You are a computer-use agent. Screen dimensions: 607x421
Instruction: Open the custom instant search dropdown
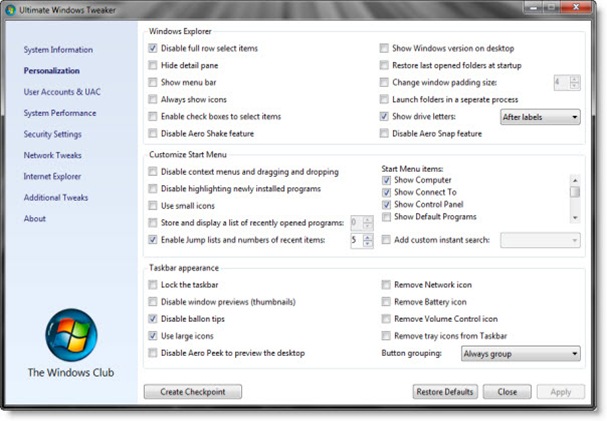click(x=540, y=240)
